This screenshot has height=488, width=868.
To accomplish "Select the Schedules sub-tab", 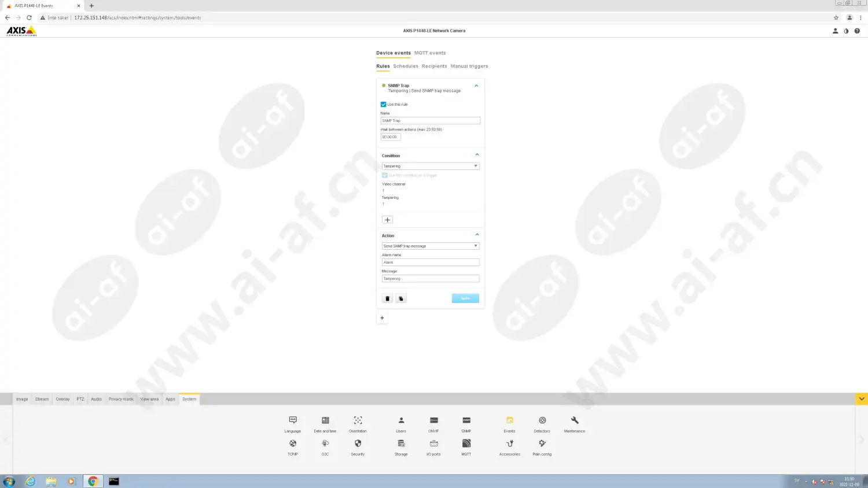I will (406, 66).
